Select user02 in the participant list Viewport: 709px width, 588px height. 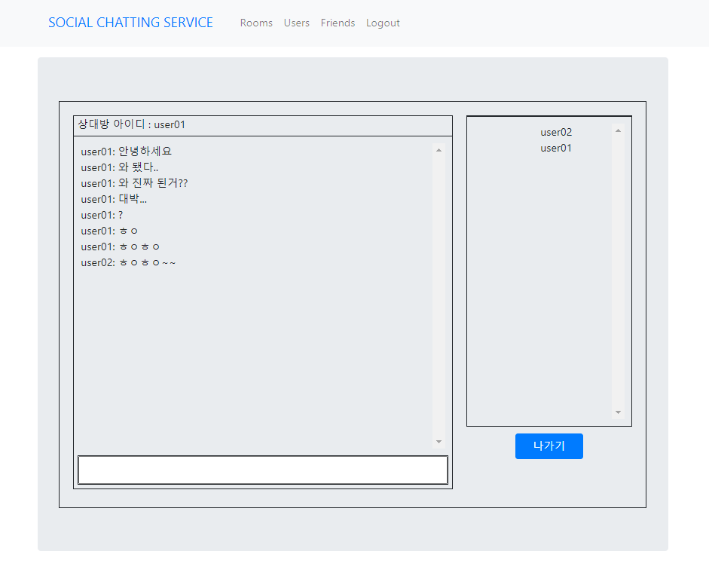click(x=556, y=132)
